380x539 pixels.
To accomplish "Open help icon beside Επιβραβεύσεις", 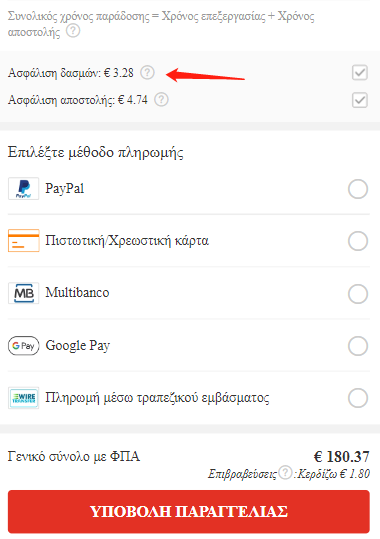I will pos(285,473).
